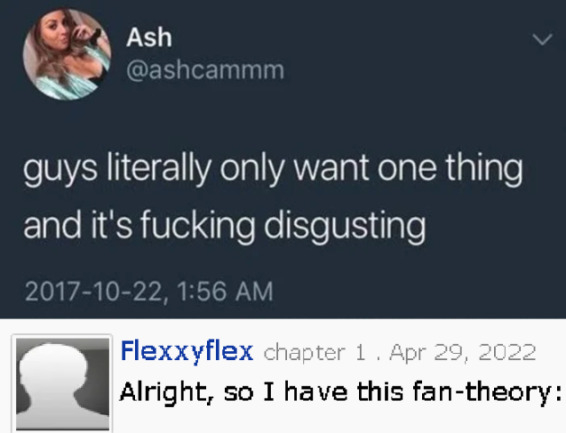Open the Flexxyflex default avatar silhouette
This screenshot has height=433, width=566.
(62, 384)
